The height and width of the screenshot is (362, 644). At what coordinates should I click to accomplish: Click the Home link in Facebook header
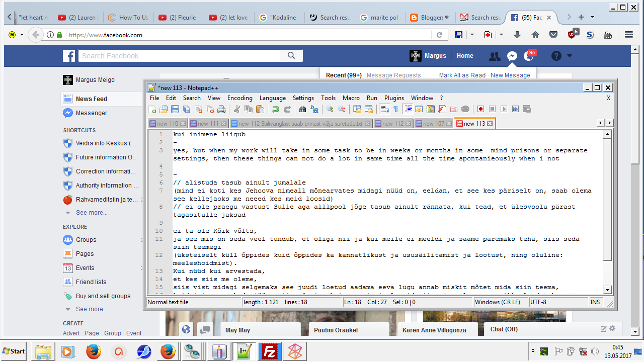(465, 56)
